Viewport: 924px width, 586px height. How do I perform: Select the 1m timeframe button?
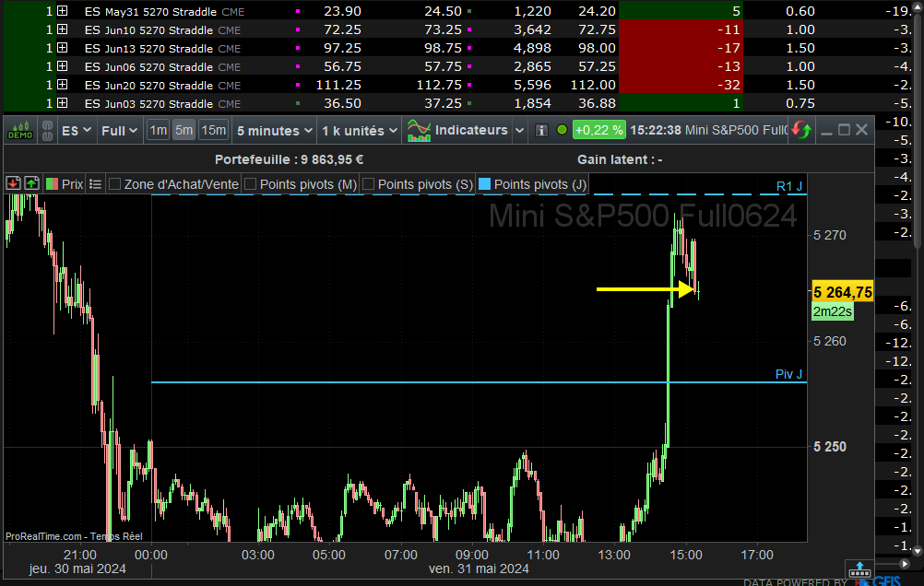click(x=158, y=130)
